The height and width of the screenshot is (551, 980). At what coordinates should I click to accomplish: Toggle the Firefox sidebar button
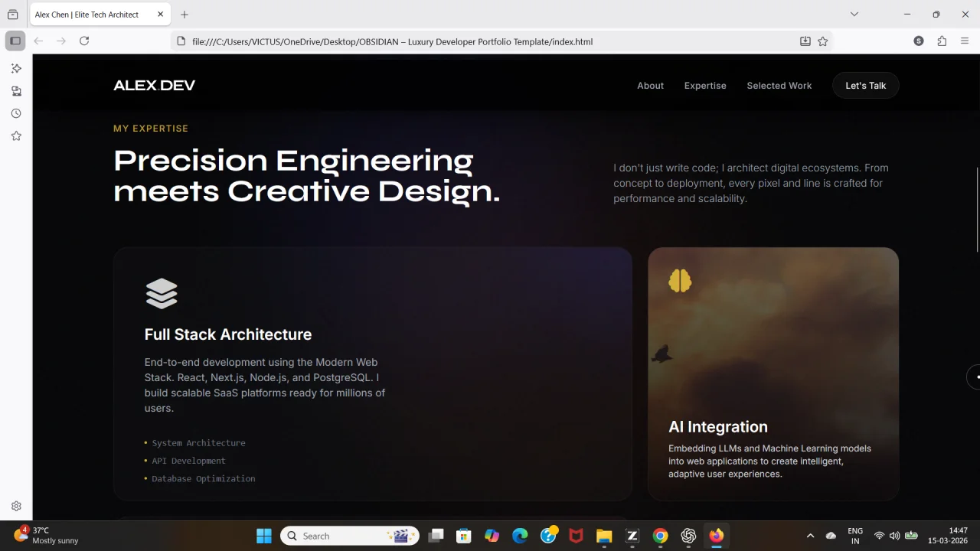[15, 41]
